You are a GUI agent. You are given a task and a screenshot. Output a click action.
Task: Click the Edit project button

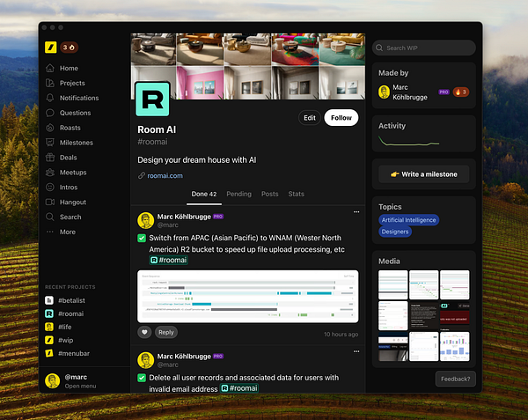click(x=310, y=117)
